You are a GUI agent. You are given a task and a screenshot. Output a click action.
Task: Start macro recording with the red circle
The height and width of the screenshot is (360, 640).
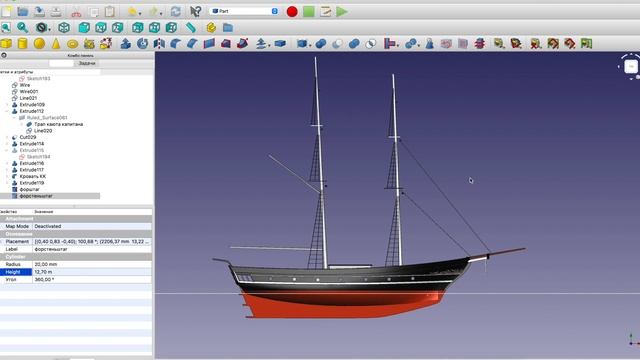point(292,12)
